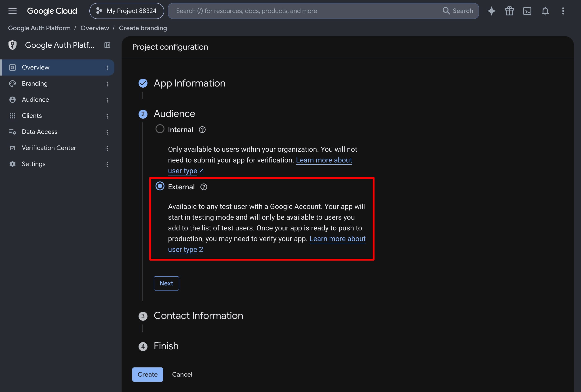Click the Verification Center checkbox icon
This screenshot has height=392, width=581.
click(x=13, y=148)
